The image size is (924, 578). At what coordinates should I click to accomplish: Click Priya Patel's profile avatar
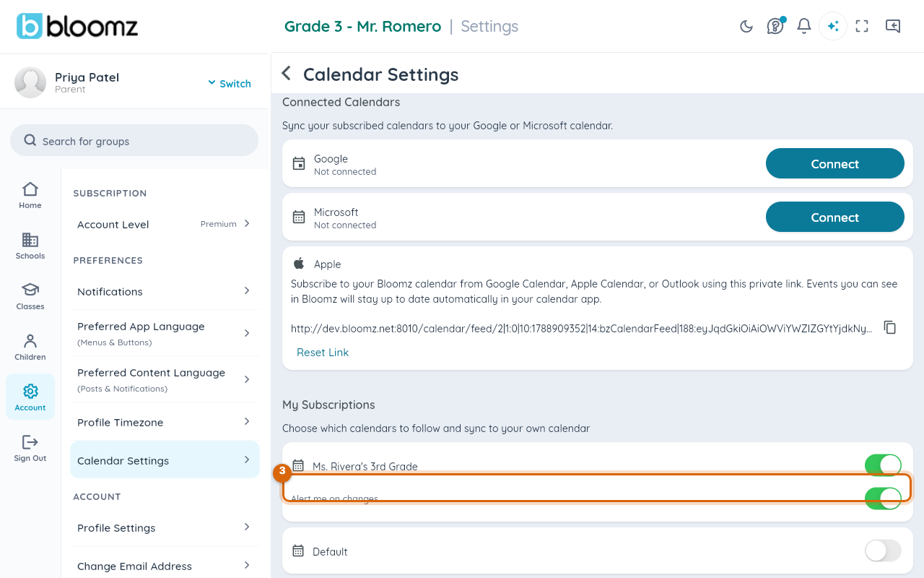[x=30, y=82]
